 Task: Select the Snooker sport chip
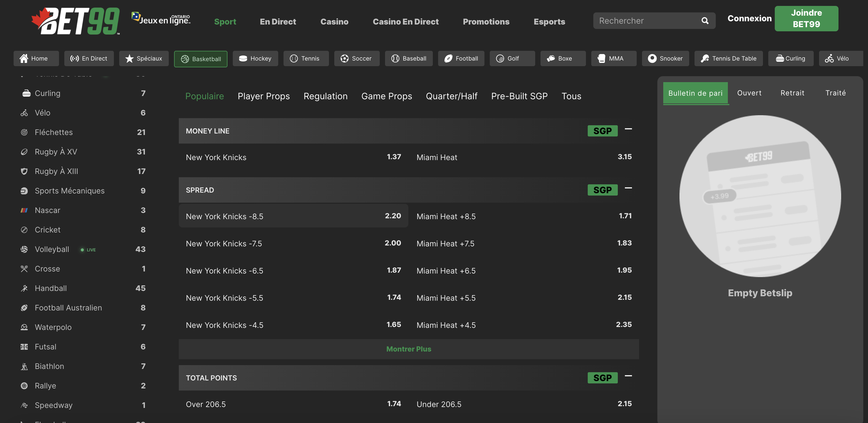[665, 58]
